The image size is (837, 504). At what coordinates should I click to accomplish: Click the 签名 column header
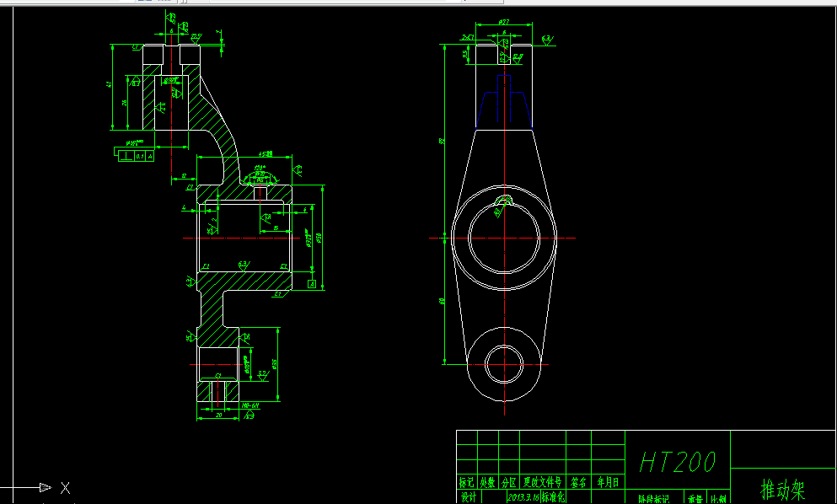click(578, 482)
